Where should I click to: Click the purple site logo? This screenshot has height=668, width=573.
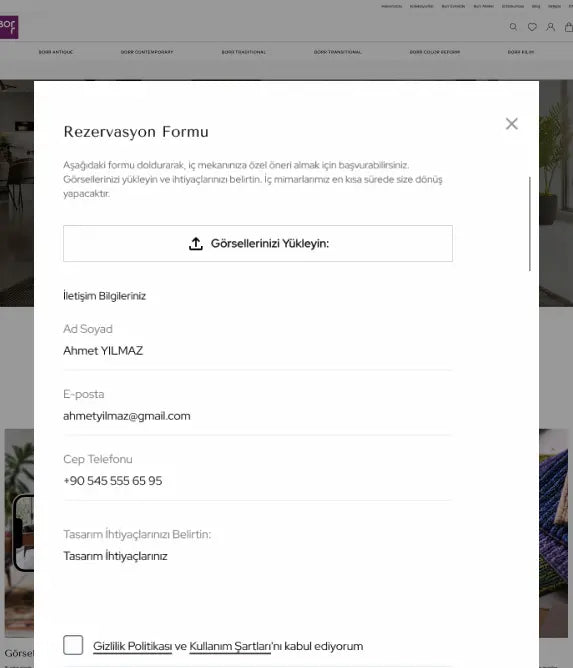tap(9, 27)
